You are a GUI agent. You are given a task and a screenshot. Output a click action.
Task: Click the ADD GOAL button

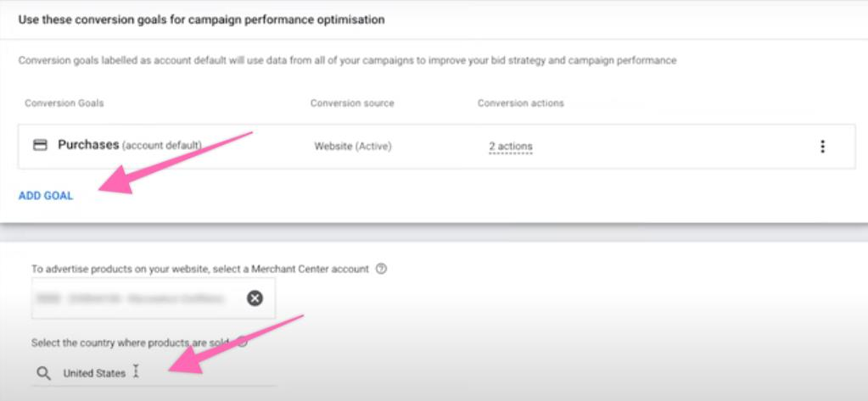46,196
